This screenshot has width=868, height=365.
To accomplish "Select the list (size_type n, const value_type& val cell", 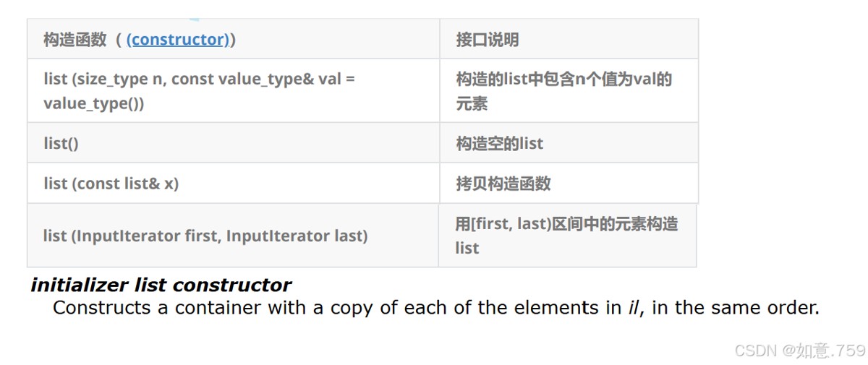I will [x=234, y=90].
